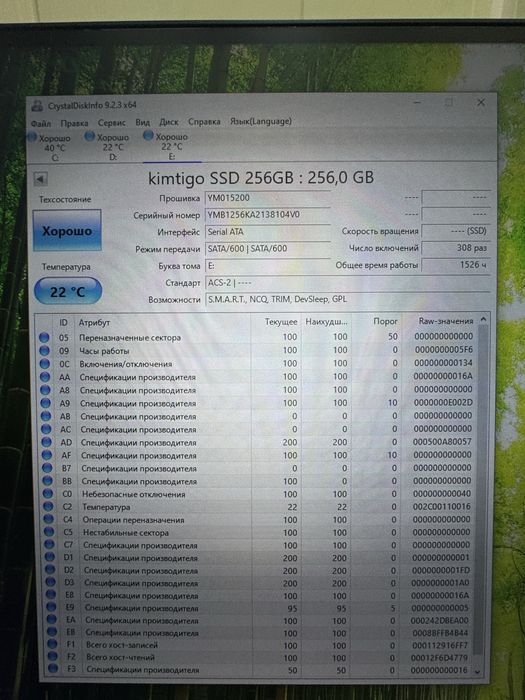Viewport: 525px width, 700px height.
Task: Click status circle for attribute C0
Action: [x=48, y=494]
